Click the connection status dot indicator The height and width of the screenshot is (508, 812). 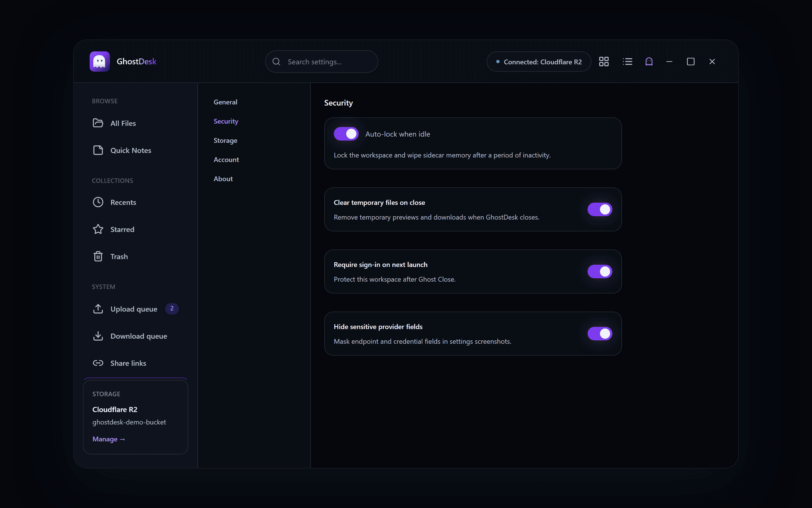498,62
